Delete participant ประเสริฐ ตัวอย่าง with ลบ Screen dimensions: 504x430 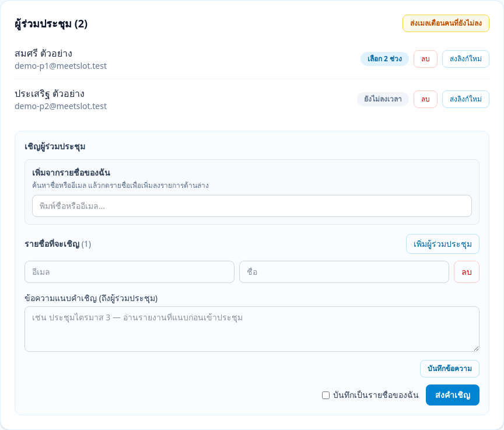(425, 99)
